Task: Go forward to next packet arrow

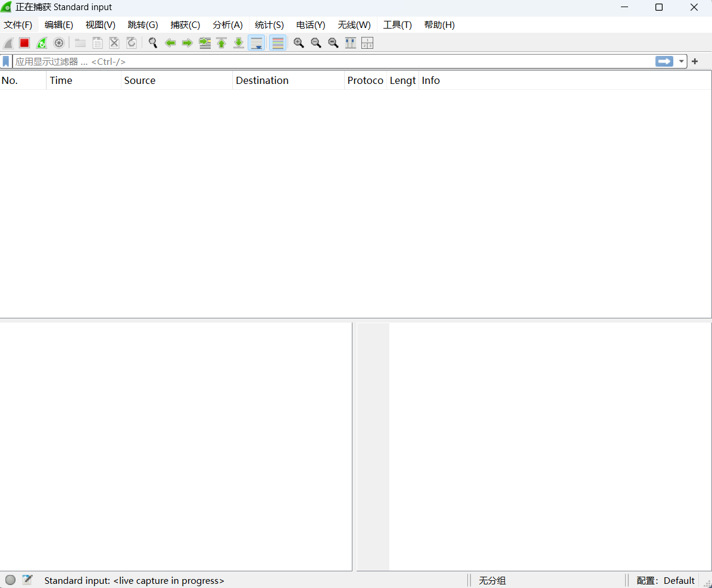Action: pyautogui.click(x=187, y=43)
